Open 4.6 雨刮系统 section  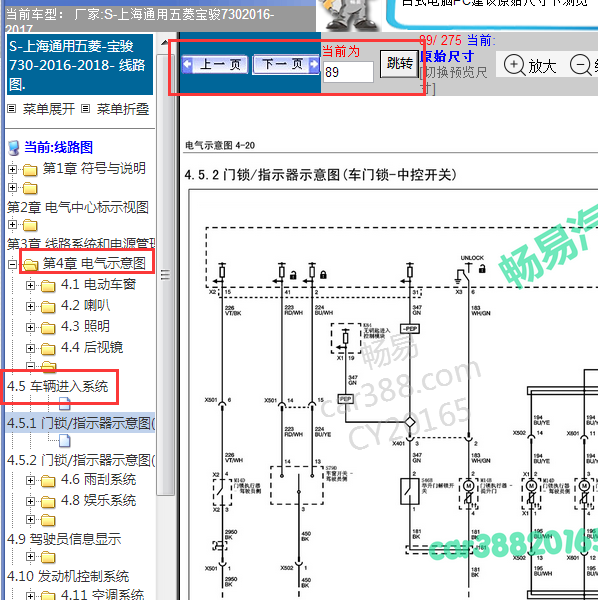coord(98,479)
